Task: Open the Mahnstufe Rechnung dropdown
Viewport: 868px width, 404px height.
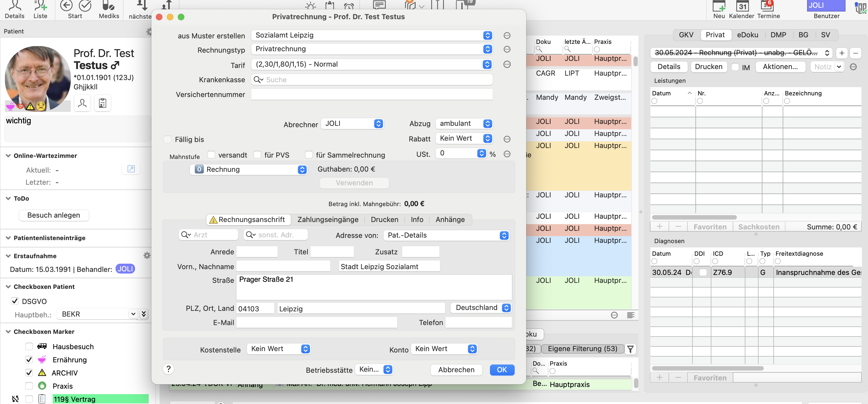Action: pyautogui.click(x=249, y=169)
